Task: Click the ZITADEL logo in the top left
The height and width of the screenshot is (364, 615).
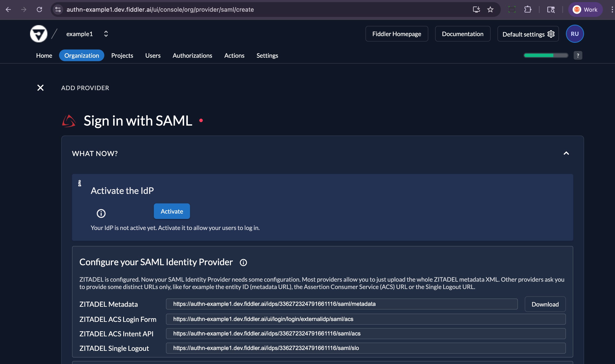Action: (x=38, y=34)
